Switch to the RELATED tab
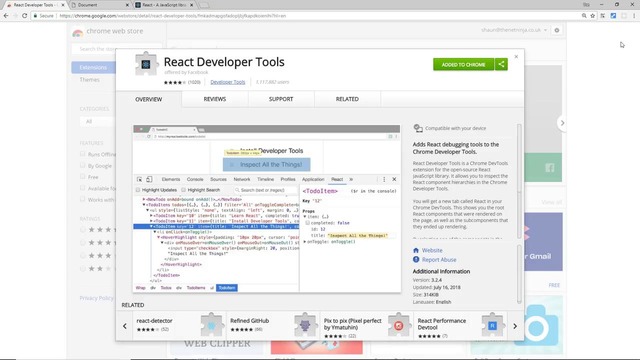This screenshot has height=360, width=640. pyautogui.click(x=347, y=99)
